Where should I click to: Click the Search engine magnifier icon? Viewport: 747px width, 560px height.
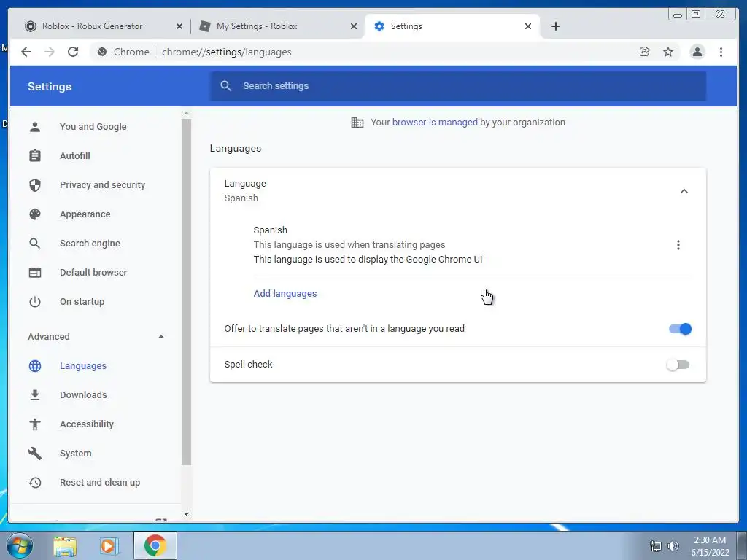35,244
